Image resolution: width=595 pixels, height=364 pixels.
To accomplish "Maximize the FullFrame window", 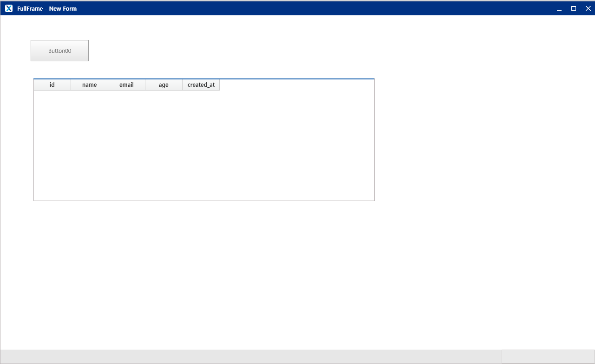I will point(574,8).
